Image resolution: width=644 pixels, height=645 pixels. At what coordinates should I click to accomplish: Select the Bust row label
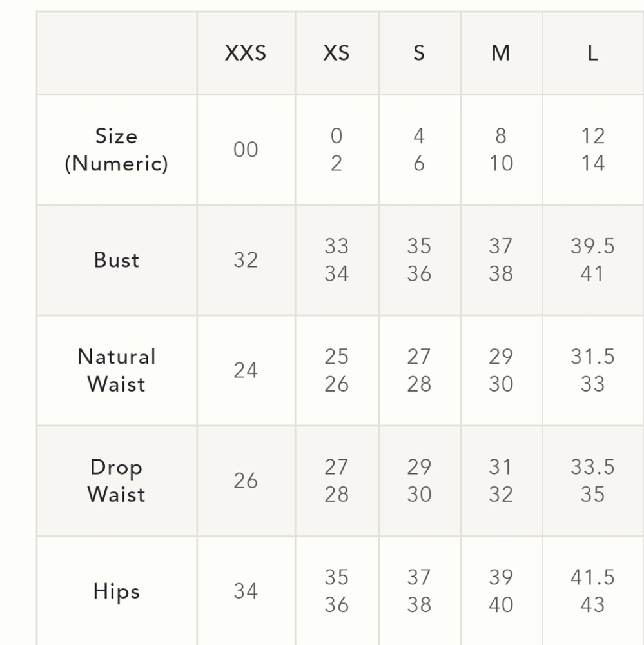point(117,260)
